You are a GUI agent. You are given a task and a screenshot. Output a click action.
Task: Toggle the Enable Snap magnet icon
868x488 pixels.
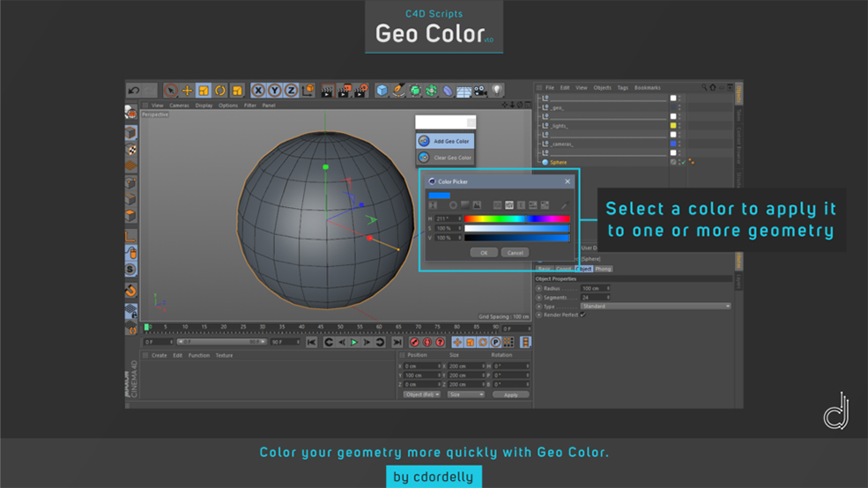pos(130,291)
